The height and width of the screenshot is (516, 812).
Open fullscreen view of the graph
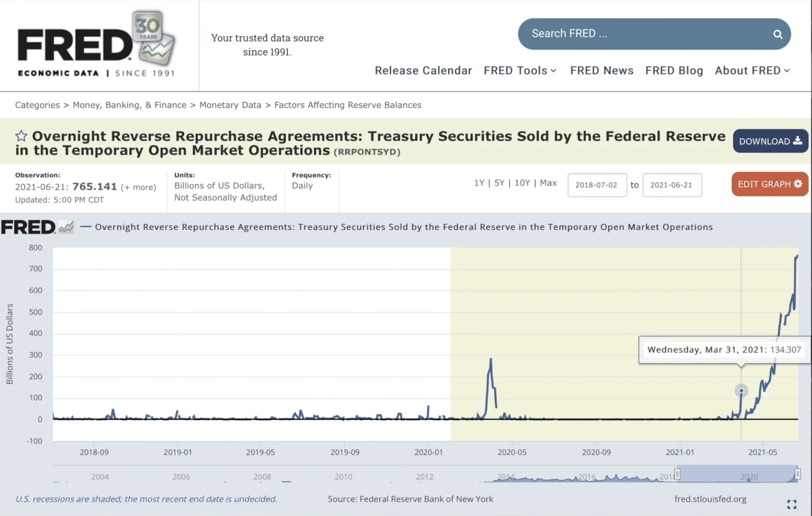[x=791, y=504]
